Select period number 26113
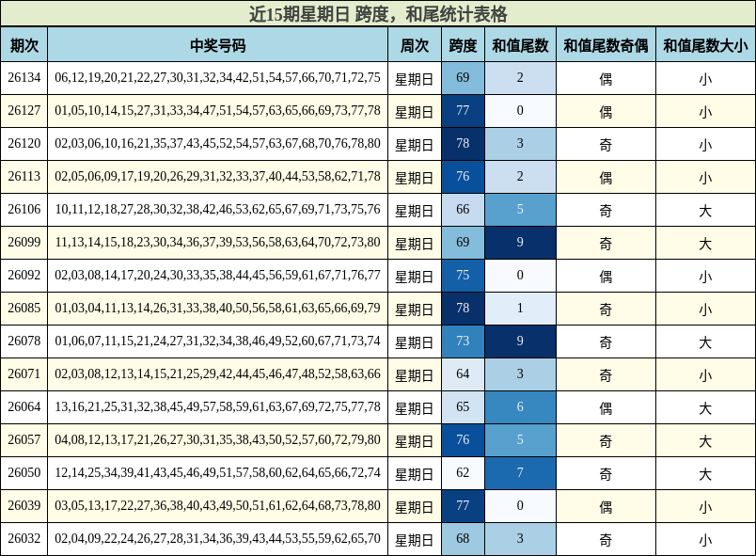The height and width of the screenshot is (556, 756). [24, 176]
